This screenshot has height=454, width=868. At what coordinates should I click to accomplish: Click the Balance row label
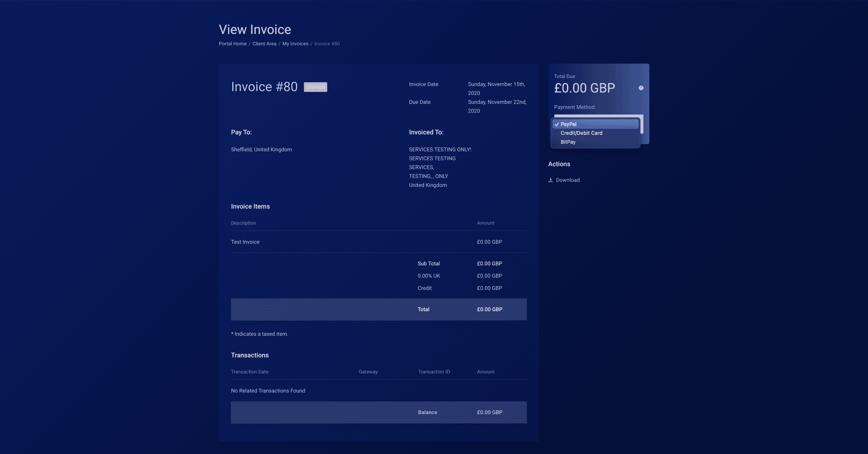(x=427, y=412)
